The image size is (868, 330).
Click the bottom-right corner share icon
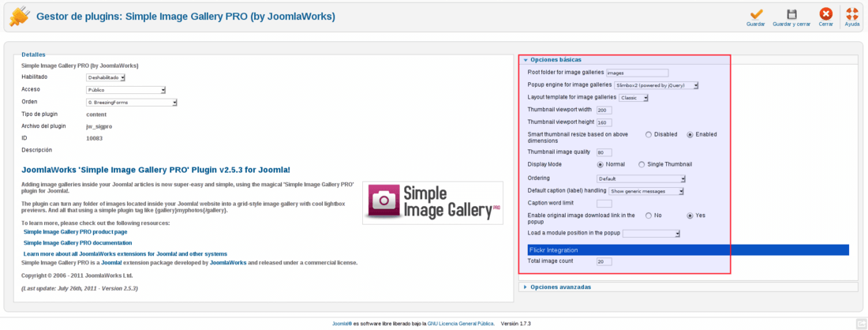point(861,324)
